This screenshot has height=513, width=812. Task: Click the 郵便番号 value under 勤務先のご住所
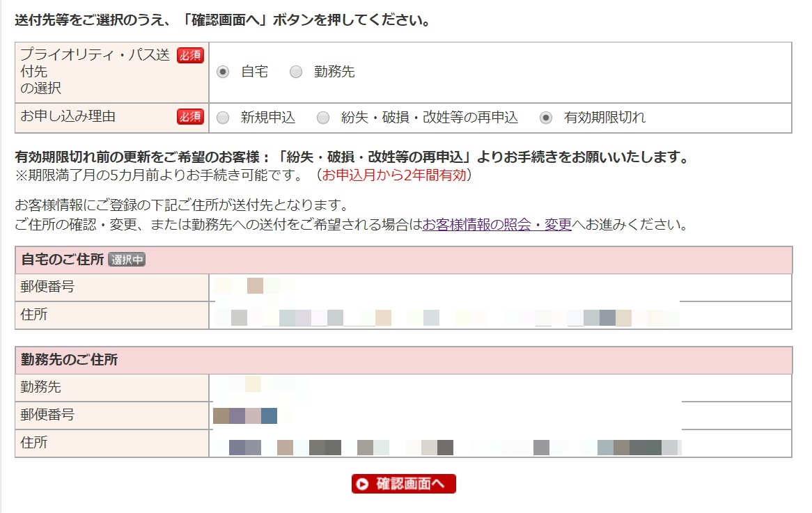click(x=246, y=416)
